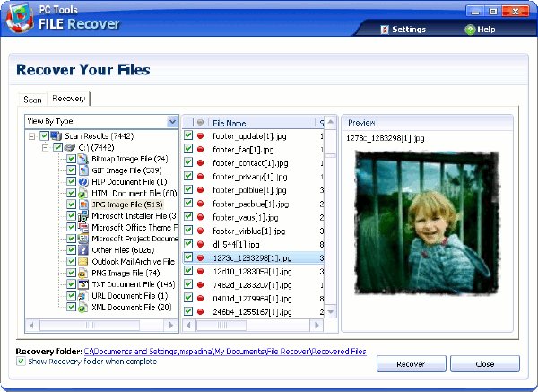Viewport: 538px width, 392px height.
Task: Click the GIF Image File type icon
Action: click(83, 170)
